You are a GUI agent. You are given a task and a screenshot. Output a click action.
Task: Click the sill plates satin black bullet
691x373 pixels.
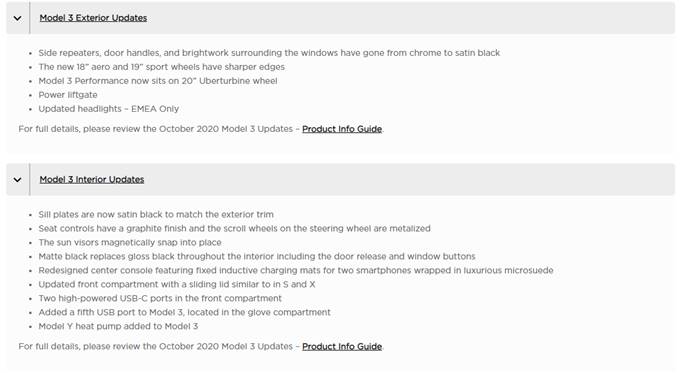pos(156,215)
